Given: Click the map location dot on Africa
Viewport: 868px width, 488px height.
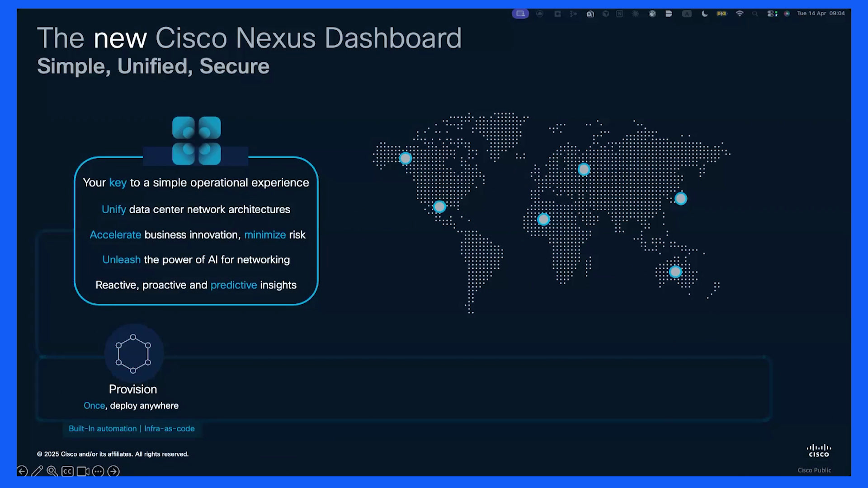Looking at the screenshot, I should (x=543, y=220).
